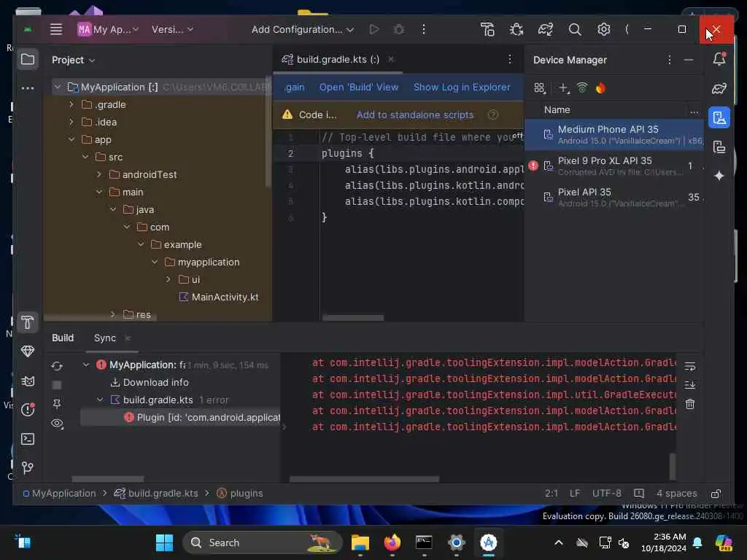Open My Application project dropdown

coord(108,29)
